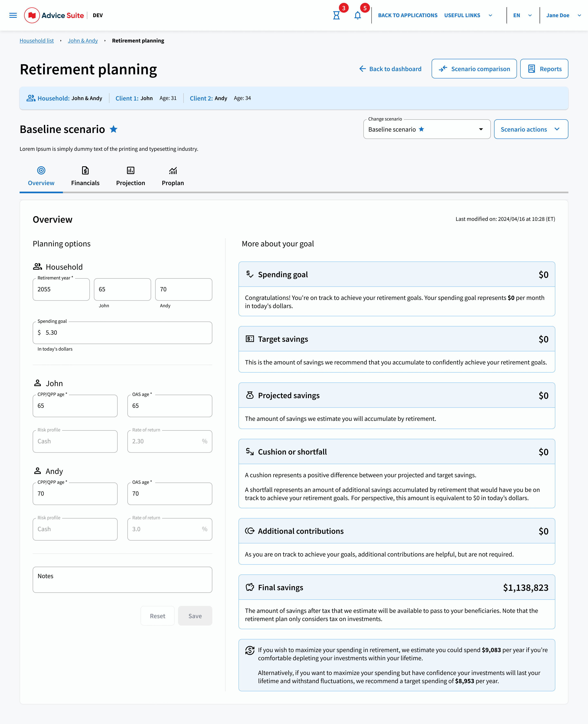Viewport: 588px width, 724px height.
Task: Switch to the Financials tab
Action: tap(85, 176)
